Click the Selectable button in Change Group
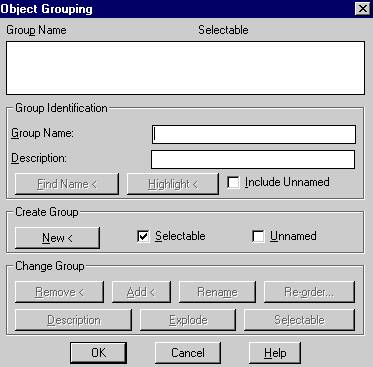This screenshot has height=367, width=373. click(x=299, y=320)
